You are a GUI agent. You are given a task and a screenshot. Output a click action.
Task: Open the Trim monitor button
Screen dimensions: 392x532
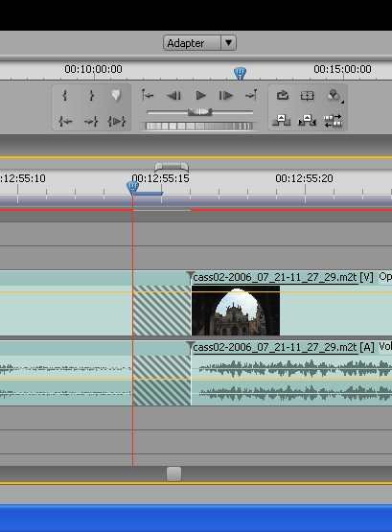pos(333,121)
